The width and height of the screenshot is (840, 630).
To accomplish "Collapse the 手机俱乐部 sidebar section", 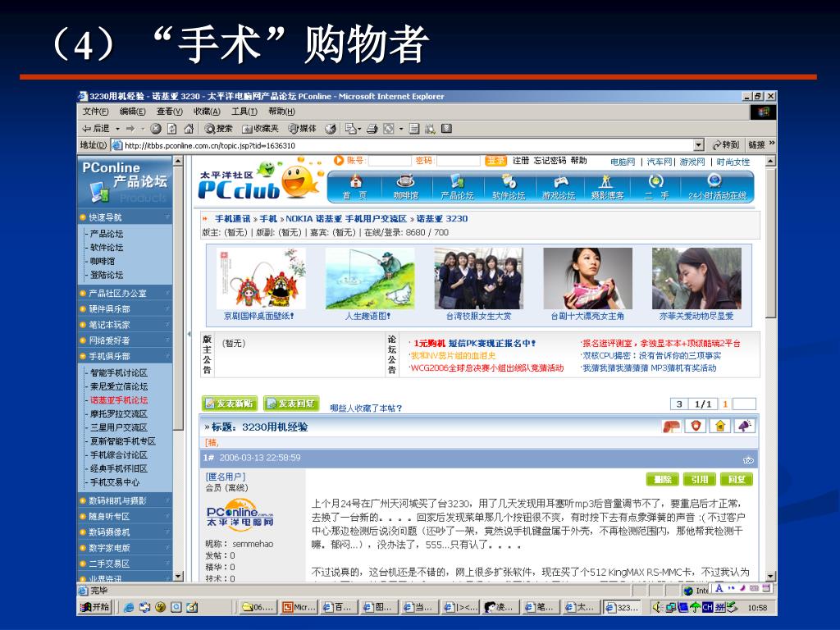I will coord(125,356).
